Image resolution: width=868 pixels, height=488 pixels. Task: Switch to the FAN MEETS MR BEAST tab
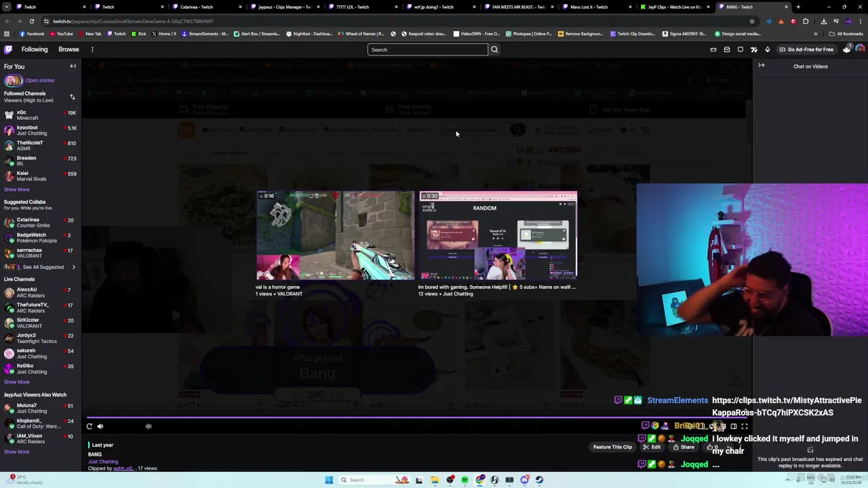click(x=519, y=7)
